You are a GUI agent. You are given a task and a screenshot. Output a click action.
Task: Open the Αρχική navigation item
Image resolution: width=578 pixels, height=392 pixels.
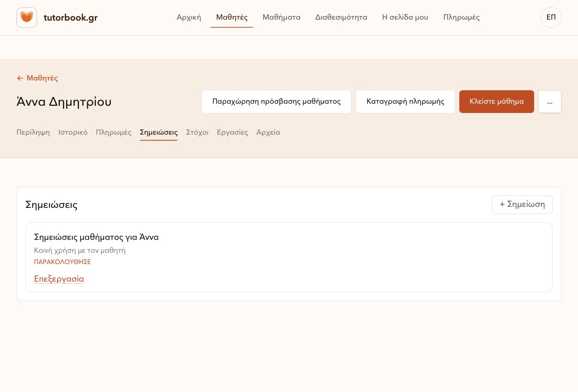point(189,18)
